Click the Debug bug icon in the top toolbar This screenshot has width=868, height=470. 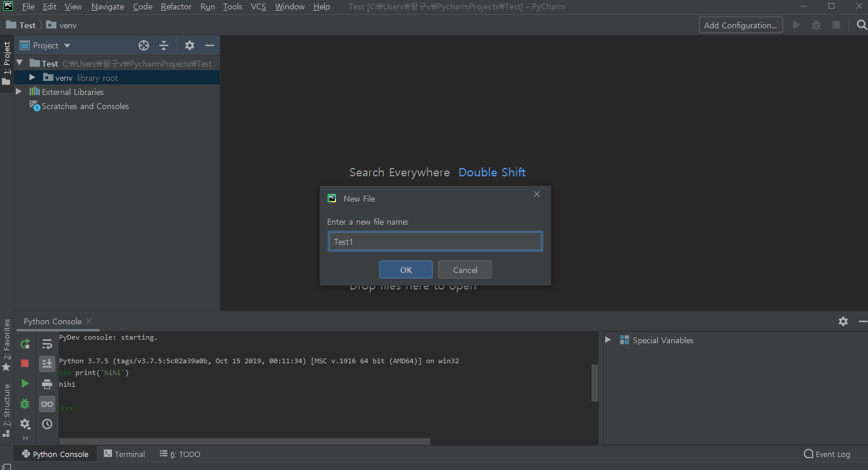point(816,25)
